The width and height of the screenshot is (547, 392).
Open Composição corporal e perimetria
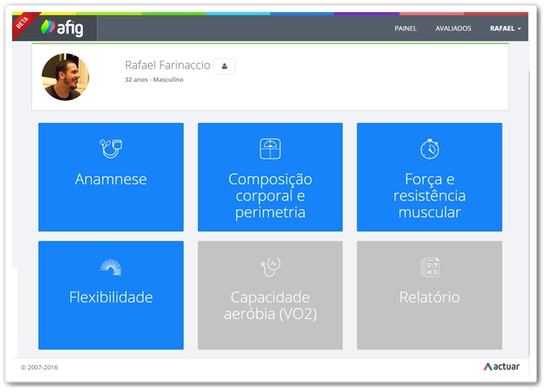(x=270, y=177)
